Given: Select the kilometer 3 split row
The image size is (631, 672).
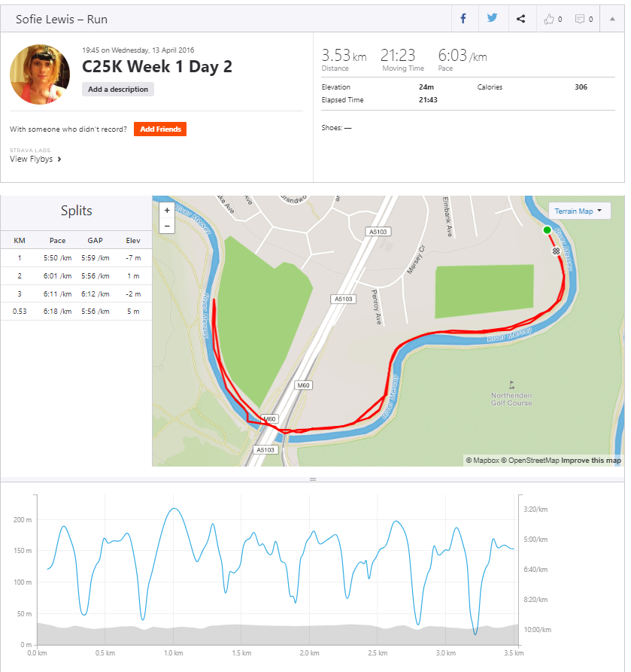Looking at the screenshot, I should (76, 294).
